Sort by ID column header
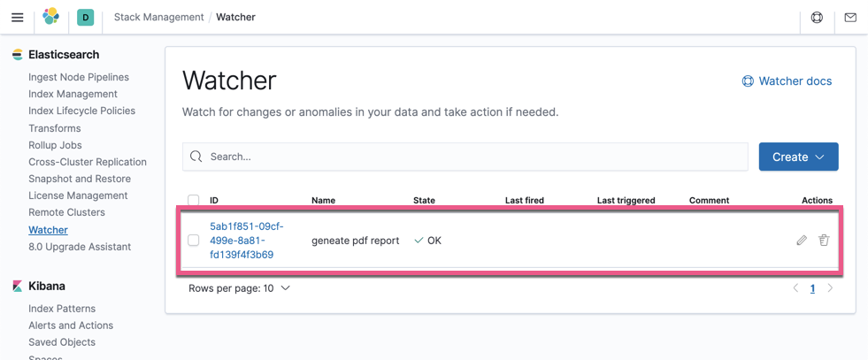 tap(214, 200)
